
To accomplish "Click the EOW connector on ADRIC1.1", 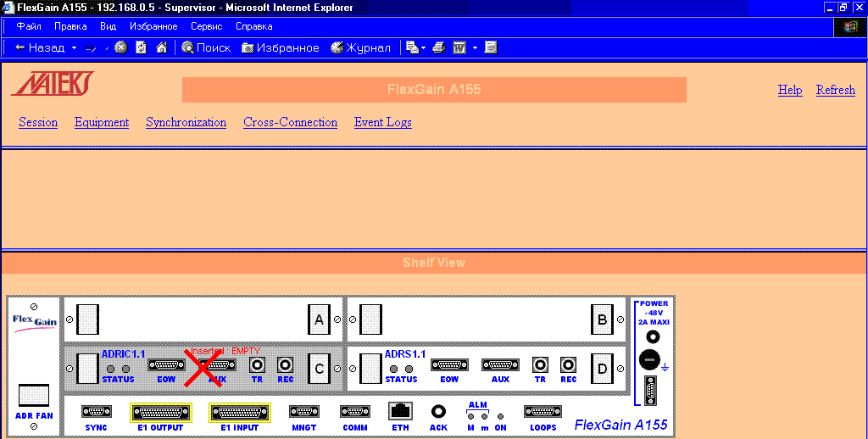I will [x=166, y=364].
